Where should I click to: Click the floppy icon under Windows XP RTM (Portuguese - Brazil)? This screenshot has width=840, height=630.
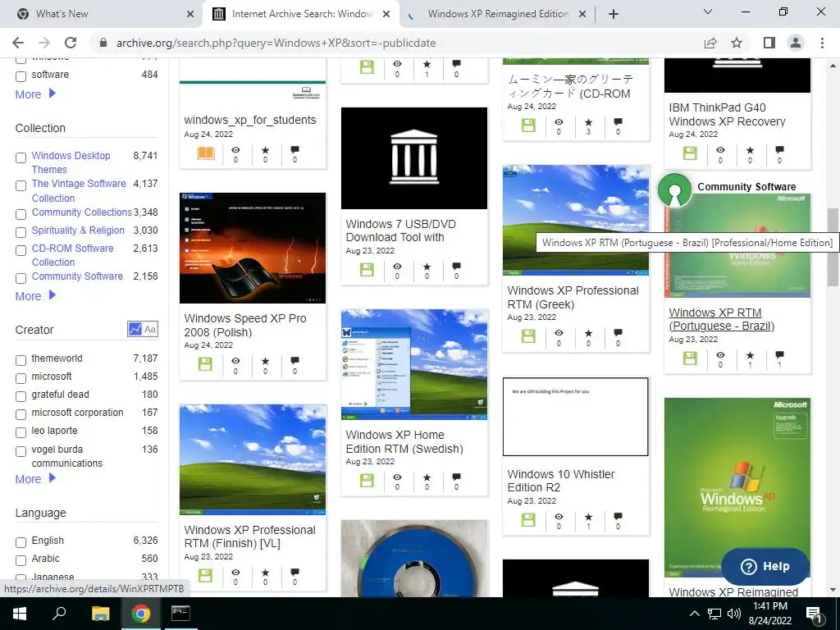click(x=690, y=358)
